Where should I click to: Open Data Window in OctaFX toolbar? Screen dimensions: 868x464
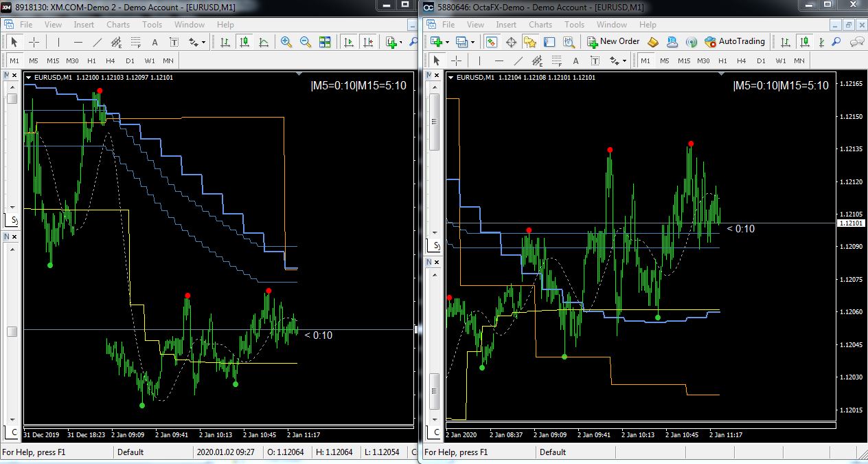511,42
